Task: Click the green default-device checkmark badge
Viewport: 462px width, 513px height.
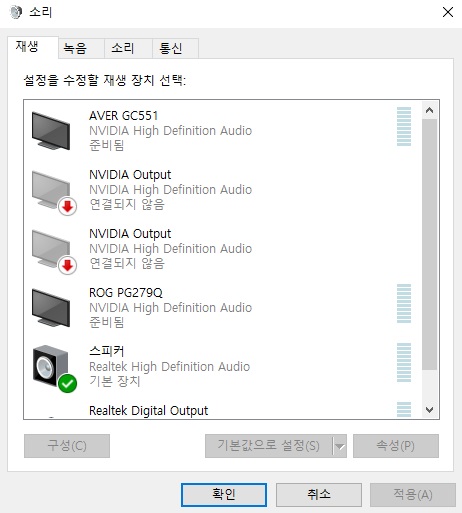Action: tap(67, 383)
